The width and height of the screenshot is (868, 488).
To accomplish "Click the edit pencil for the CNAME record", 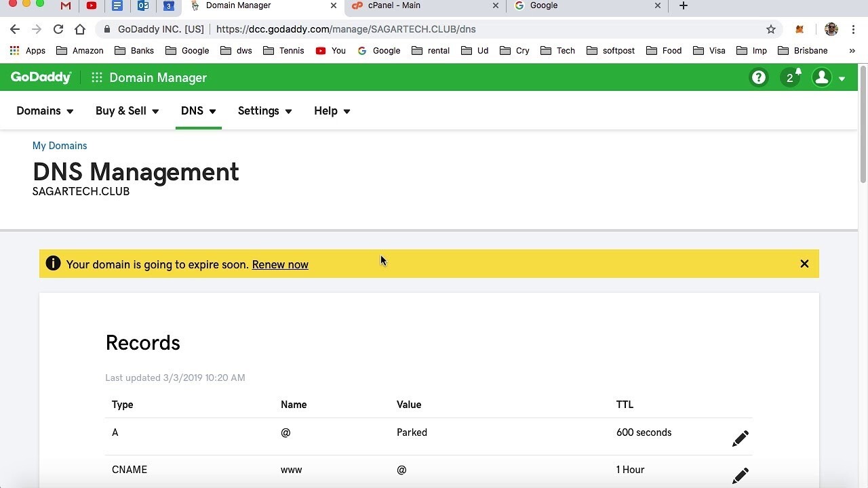I will click(x=740, y=476).
